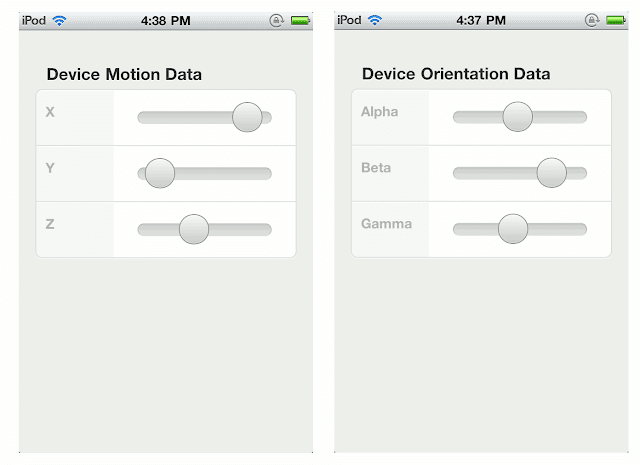Select the Alpha row label

(x=379, y=112)
